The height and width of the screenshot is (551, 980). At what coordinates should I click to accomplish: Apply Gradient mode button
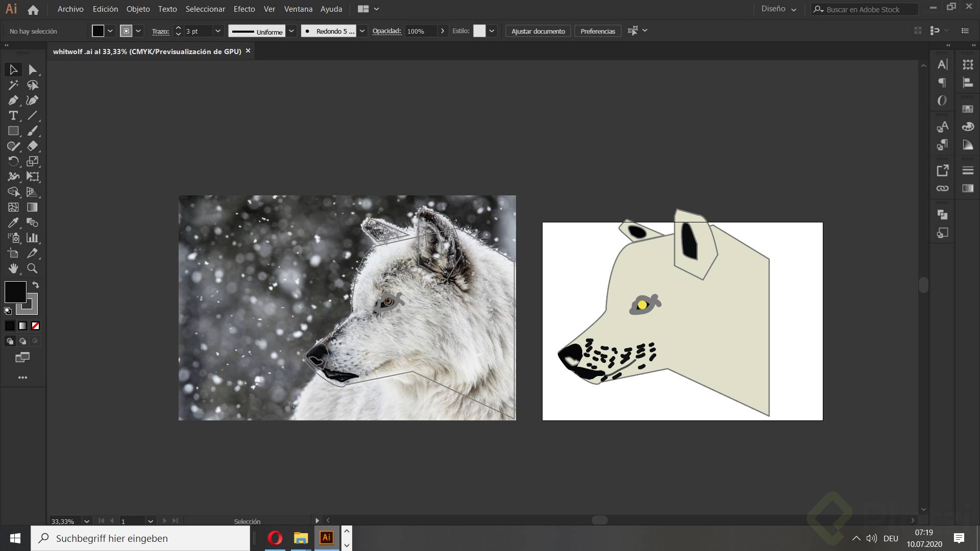(22, 325)
